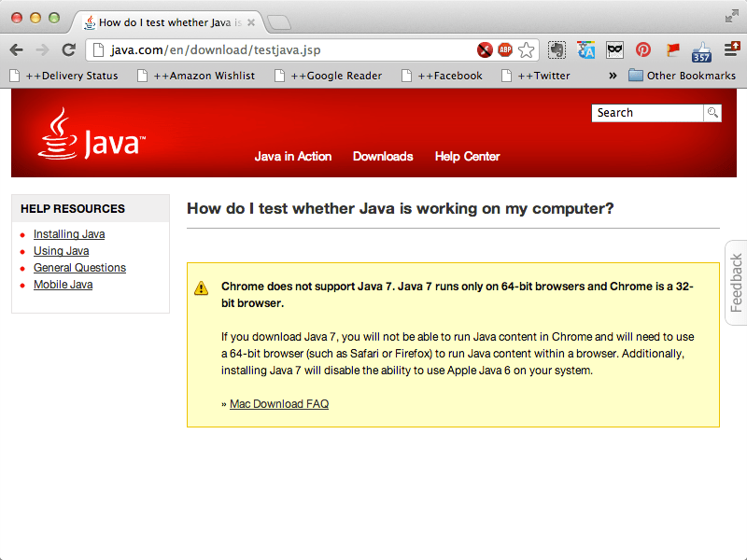The height and width of the screenshot is (560, 747).
Task: Open the Mobile Java link
Action: [x=63, y=285]
